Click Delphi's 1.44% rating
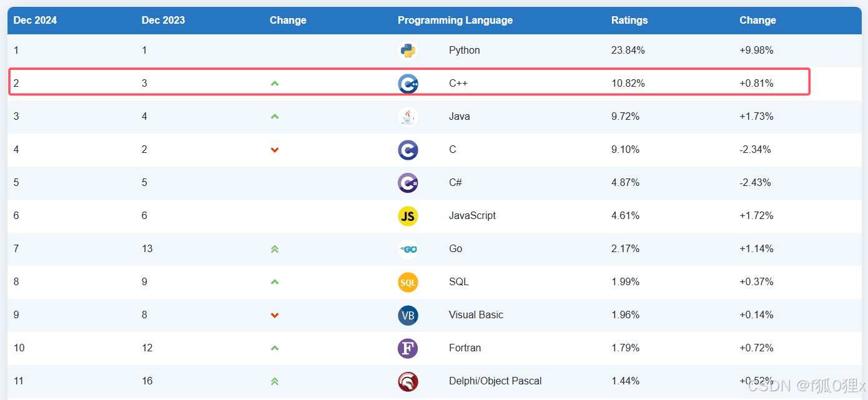This screenshot has width=868, height=400. (x=626, y=381)
